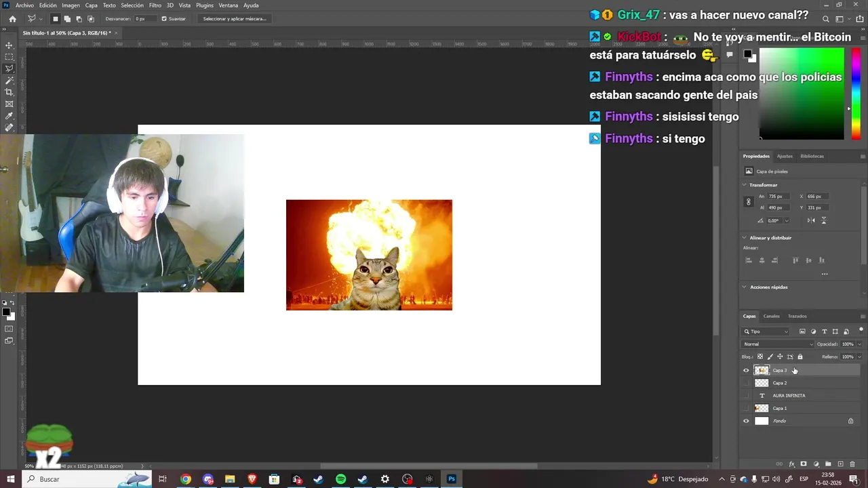The height and width of the screenshot is (488, 868).
Task: Flip vertically in Properties panel
Action: click(824, 220)
